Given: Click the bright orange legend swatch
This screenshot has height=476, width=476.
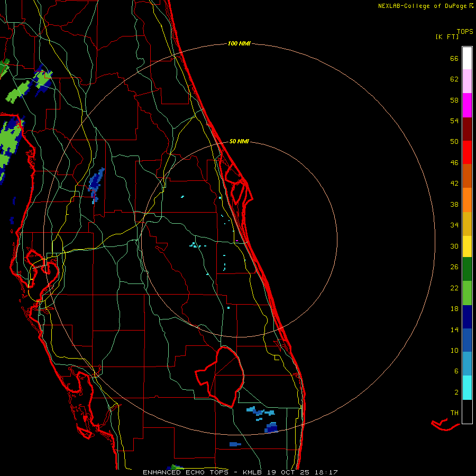Looking at the screenshot, I should click(467, 200).
